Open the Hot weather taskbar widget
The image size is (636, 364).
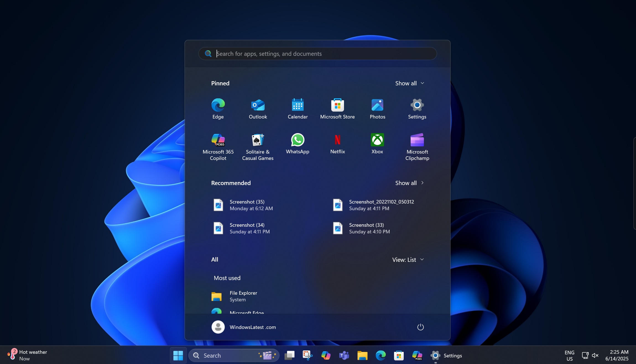click(28, 355)
